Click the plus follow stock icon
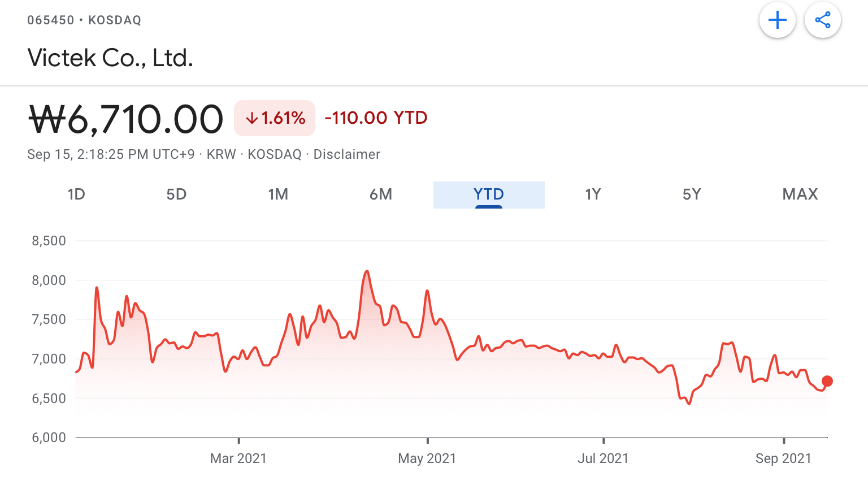868x485 pixels. [x=778, y=20]
